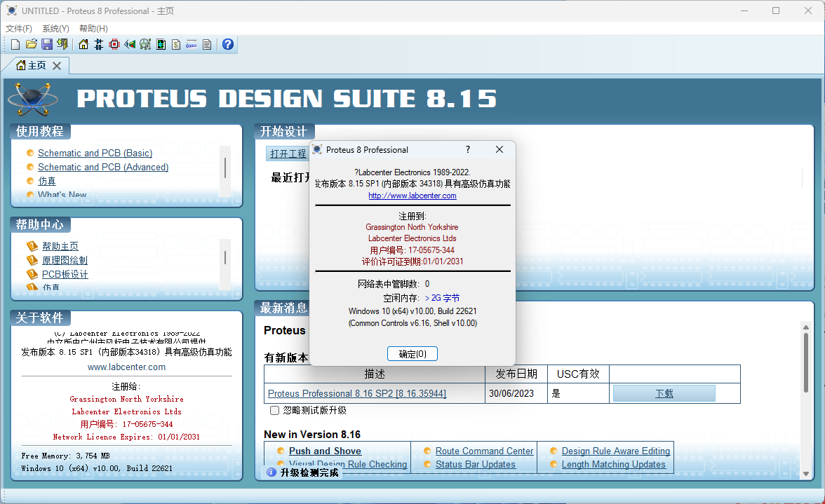The image size is (825, 504).
Task: Open 帮助主页 help link
Action: coord(60,246)
